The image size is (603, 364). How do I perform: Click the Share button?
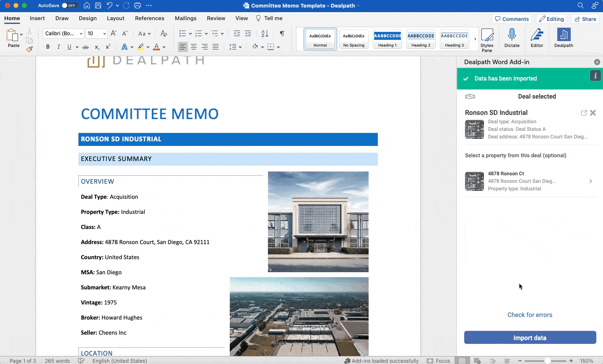(585, 19)
